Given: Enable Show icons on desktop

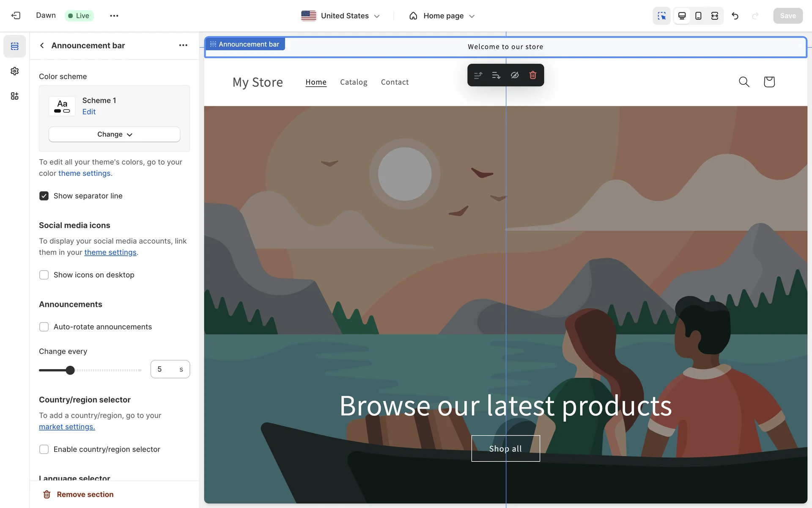Looking at the screenshot, I should coord(44,275).
